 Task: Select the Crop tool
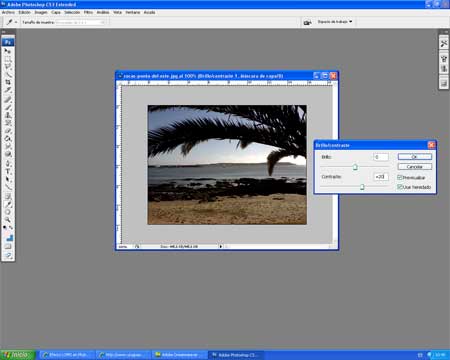(x=8, y=82)
